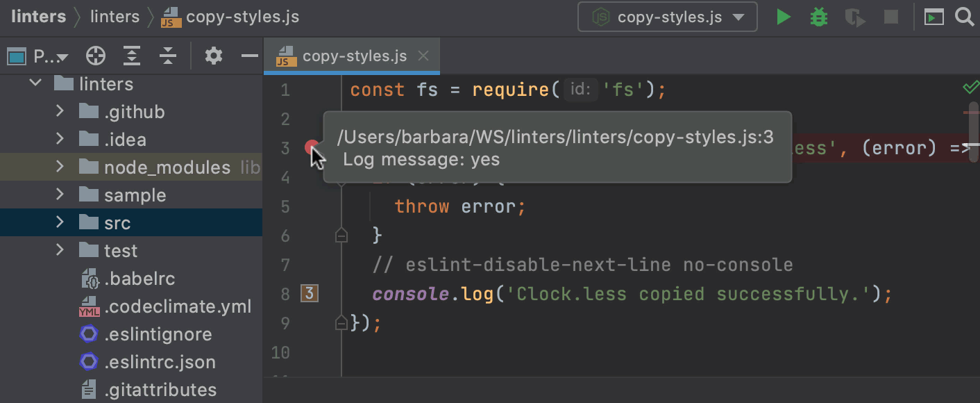The width and height of the screenshot is (980, 403).
Task: Run the copy-styles.js configuration
Action: pyautogui.click(x=784, y=17)
